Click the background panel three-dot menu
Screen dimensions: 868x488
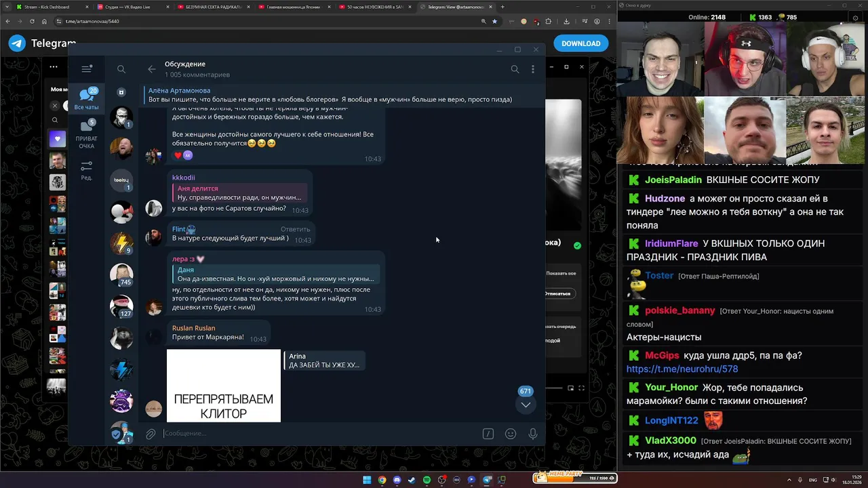click(54, 67)
